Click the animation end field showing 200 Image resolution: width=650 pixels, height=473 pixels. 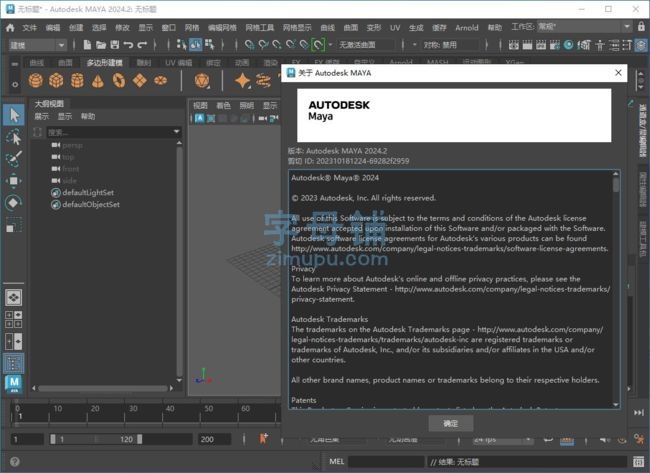[x=214, y=439]
